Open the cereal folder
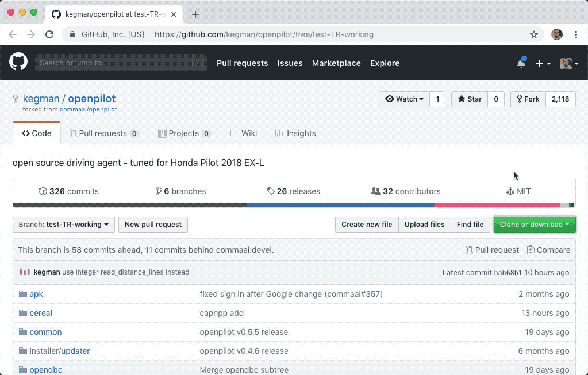 [x=41, y=313]
